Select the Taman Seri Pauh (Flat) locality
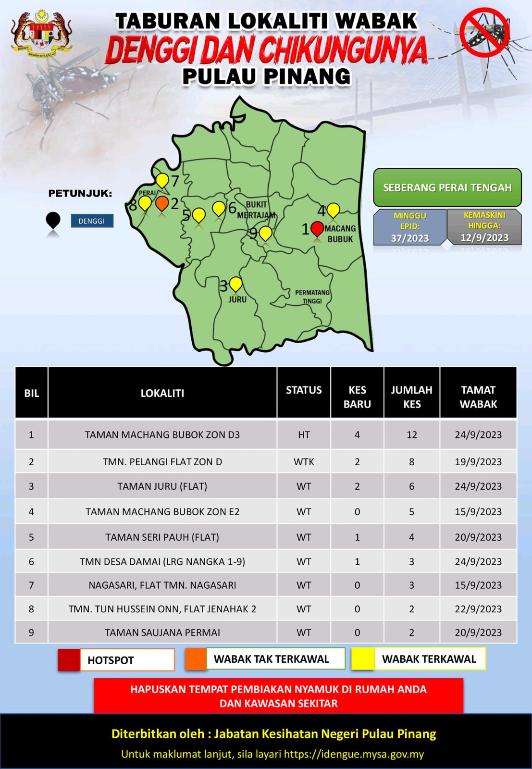Screen dimensions: 532x769 pyautogui.click(x=162, y=537)
